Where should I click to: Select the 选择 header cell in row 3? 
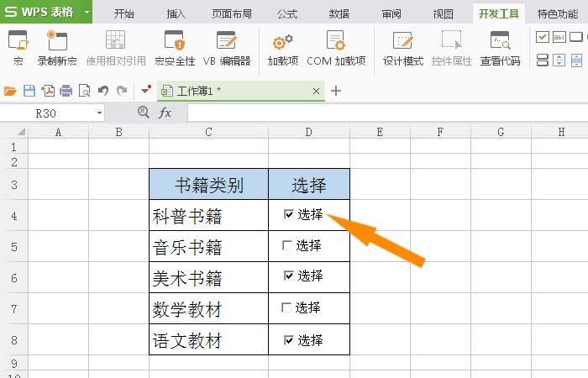point(309,184)
